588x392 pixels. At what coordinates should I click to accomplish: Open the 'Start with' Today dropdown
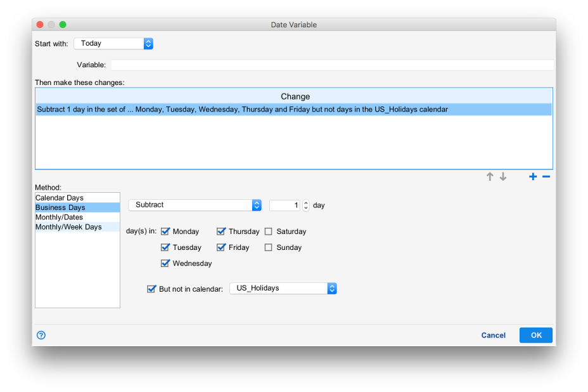[x=113, y=43]
